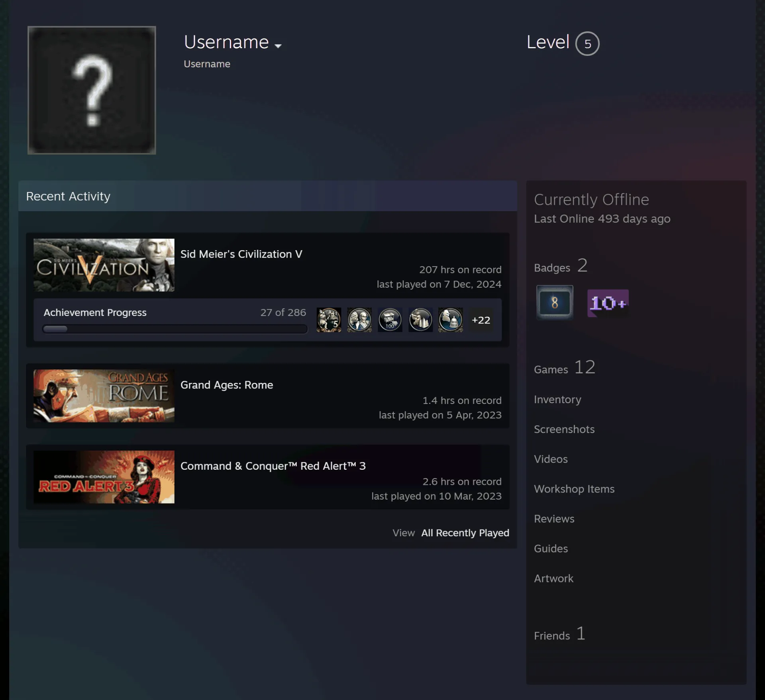The width and height of the screenshot is (765, 700).
Task: Open the purple 10+ badge icon
Action: (608, 303)
